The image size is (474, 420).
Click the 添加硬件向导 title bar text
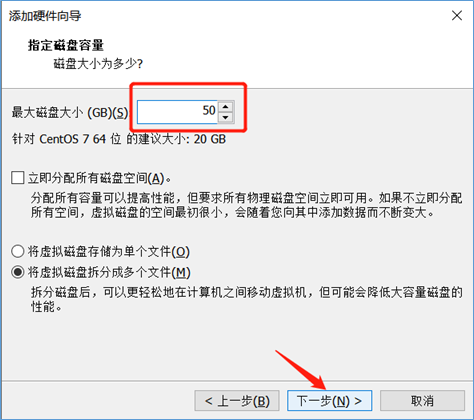tap(45, 16)
